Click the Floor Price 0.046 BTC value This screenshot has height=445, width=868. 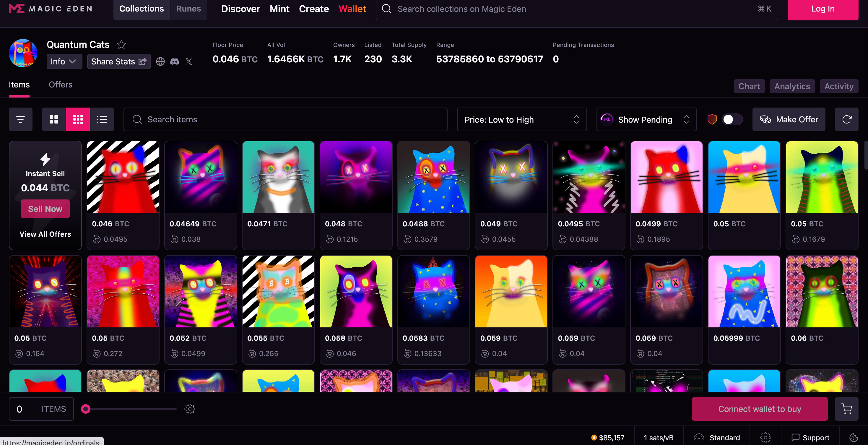235,59
